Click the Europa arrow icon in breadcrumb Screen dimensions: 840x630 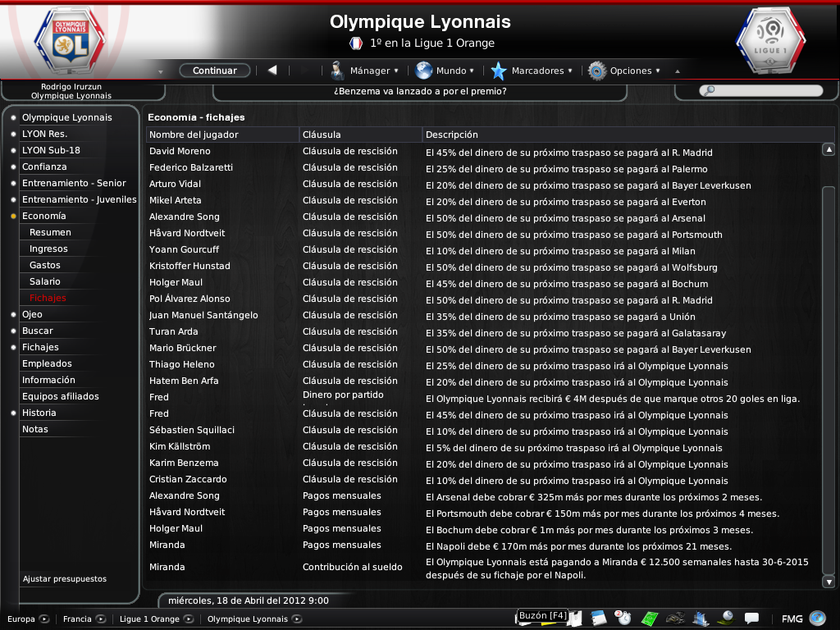[x=44, y=619]
